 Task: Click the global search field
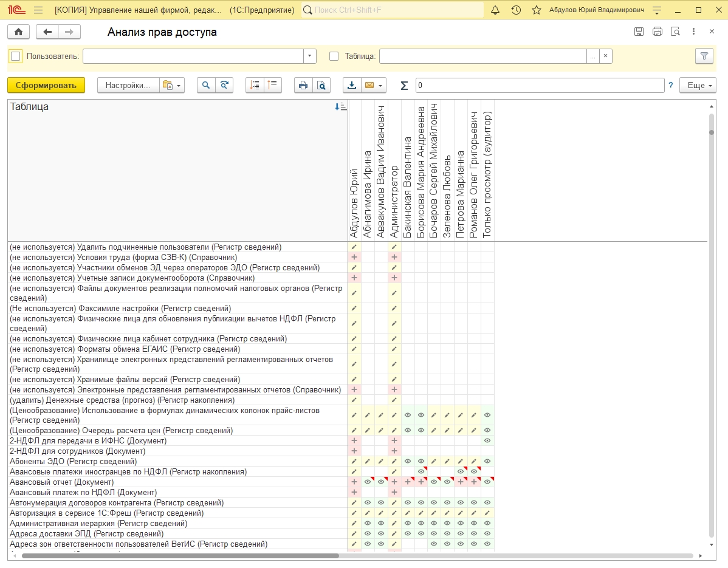393,10
